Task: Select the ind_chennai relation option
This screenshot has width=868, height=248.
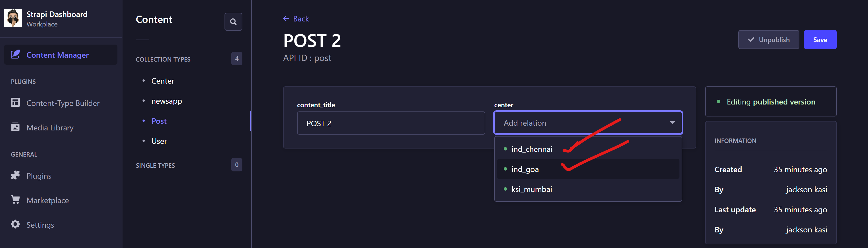Action: click(532, 149)
